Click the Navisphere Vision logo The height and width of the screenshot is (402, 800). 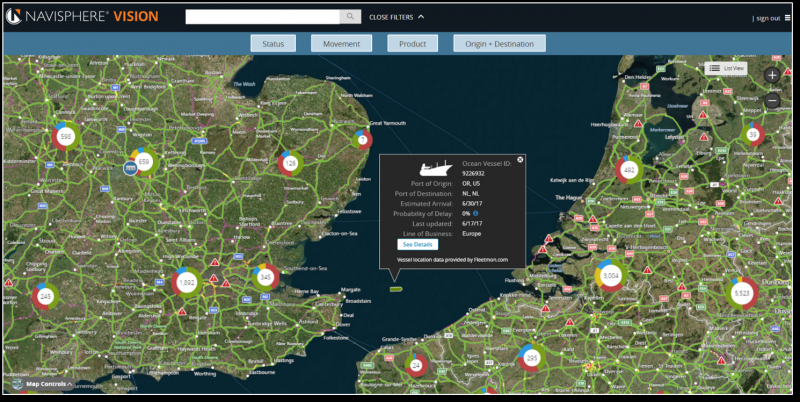point(82,16)
